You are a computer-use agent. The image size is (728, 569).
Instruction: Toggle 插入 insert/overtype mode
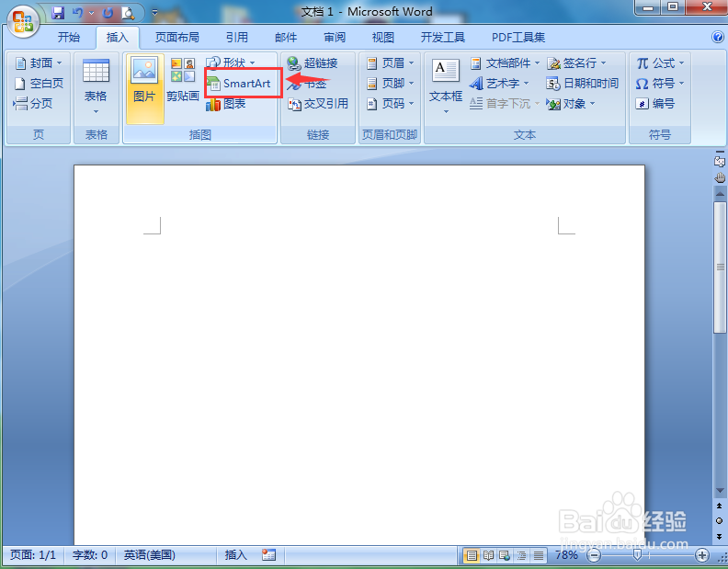coord(236,555)
